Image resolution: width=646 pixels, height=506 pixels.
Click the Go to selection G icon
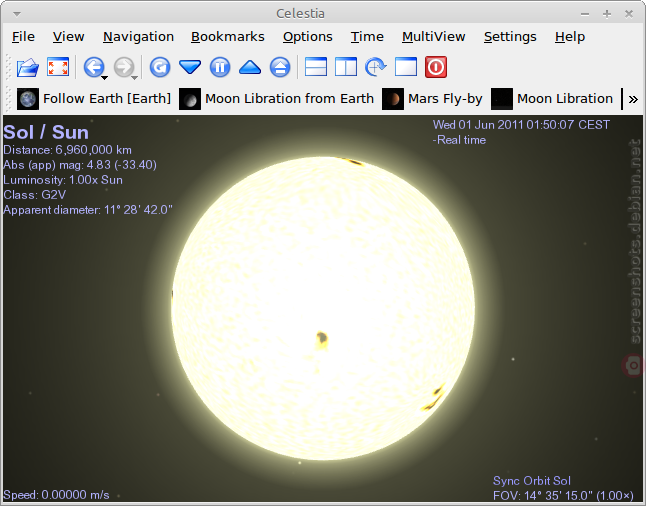[x=160, y=67]
